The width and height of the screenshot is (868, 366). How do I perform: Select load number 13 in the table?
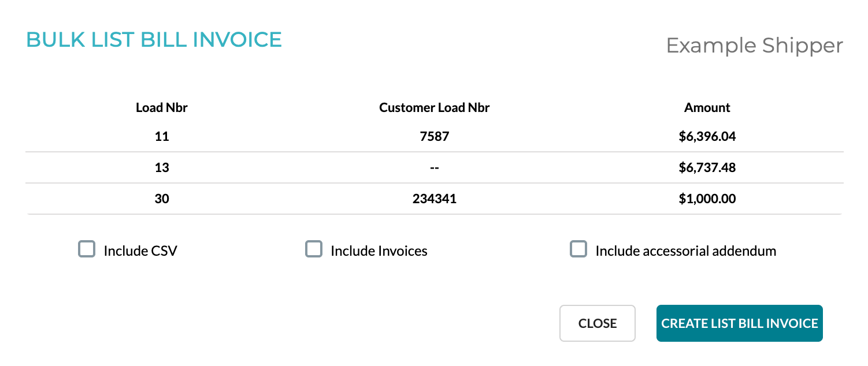tap(162, 167)
